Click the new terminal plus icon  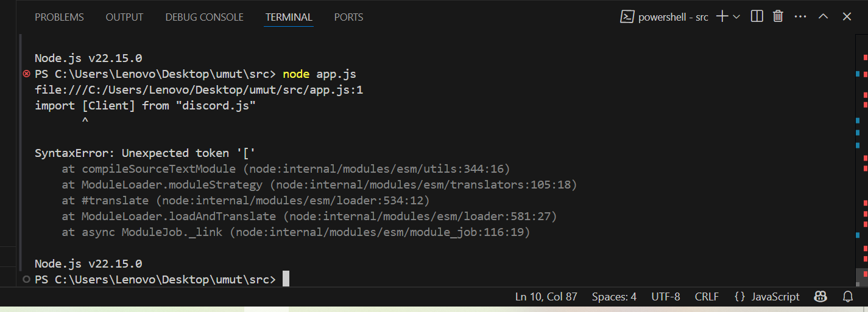722,16
